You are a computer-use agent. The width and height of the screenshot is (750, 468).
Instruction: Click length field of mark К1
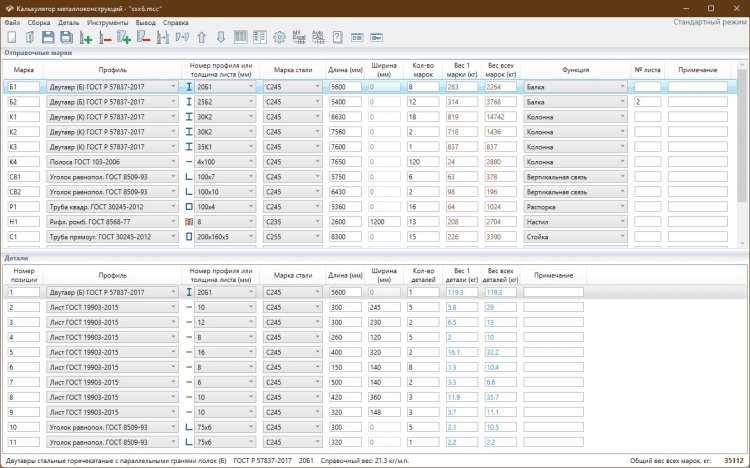pos(347,117)
